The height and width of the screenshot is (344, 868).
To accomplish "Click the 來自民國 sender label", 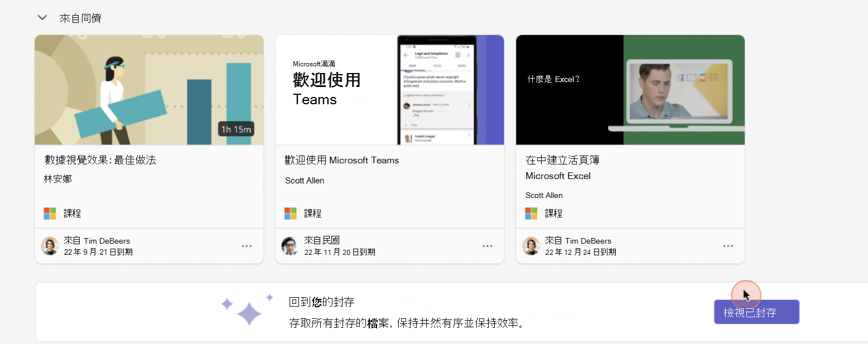I will [x=322, y=241].
